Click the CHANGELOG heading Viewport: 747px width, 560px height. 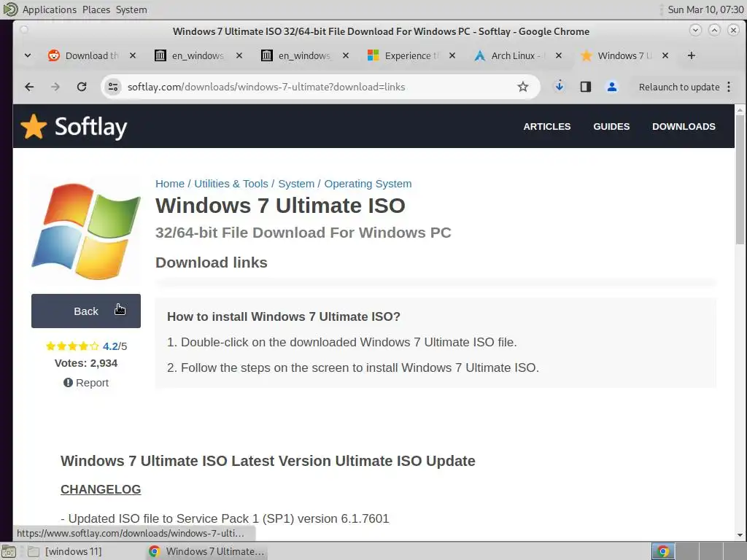click(x=101, y=489)
